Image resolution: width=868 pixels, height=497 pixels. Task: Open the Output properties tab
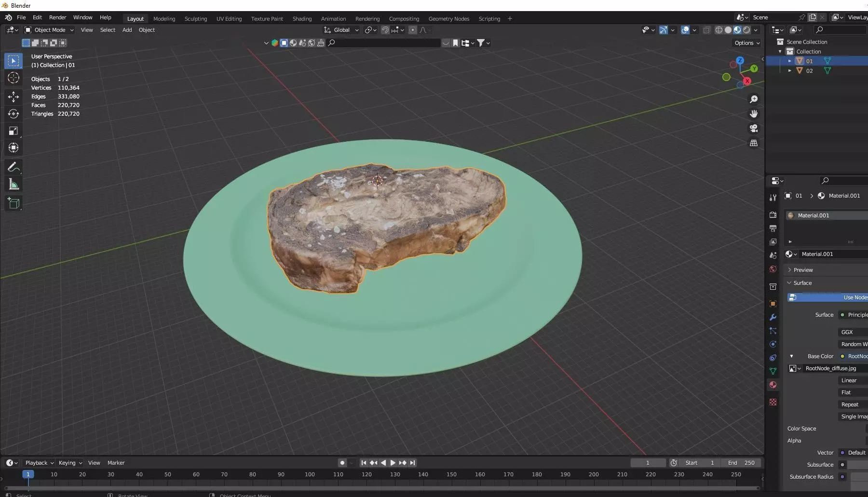pos(773,228)
